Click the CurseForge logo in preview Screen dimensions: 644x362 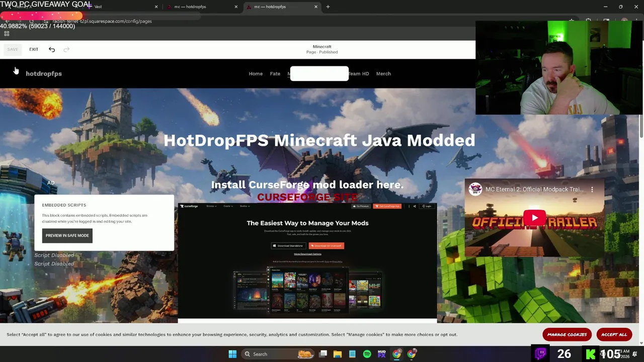click(189, 206)
